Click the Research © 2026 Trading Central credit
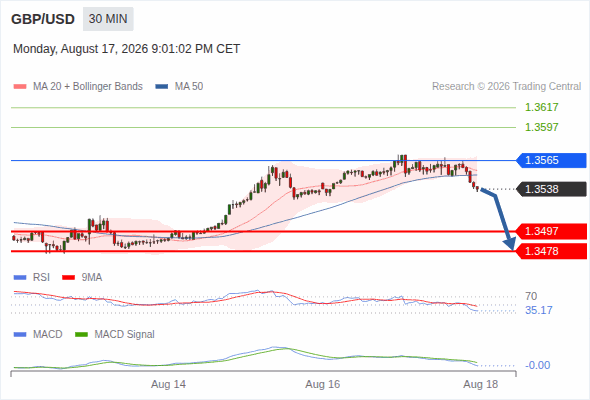This screenshot has height=400, width=590. (x=506, y=87)
